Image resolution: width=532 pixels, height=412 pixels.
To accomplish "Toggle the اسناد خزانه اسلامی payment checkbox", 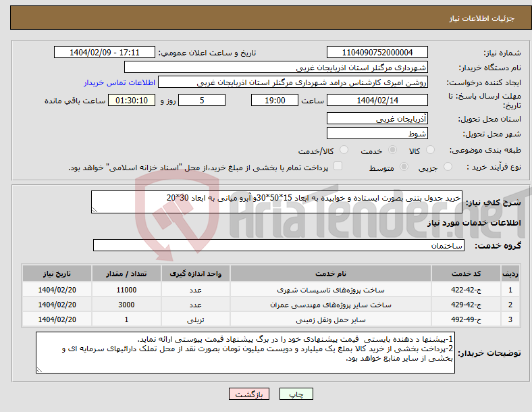I will coord(338,166).
